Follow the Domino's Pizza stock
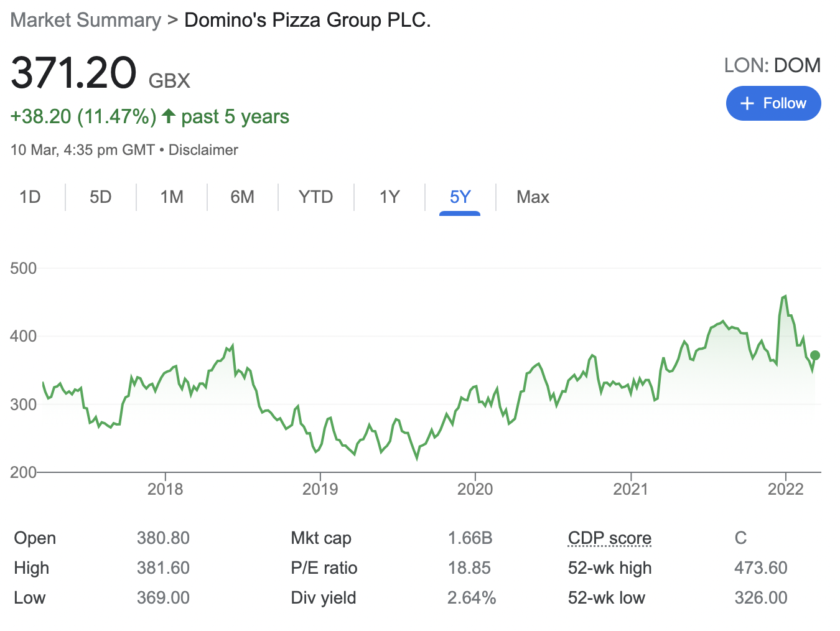Image resolution: width=840 pixels, height=631 pixels. [x=773, y=103]
